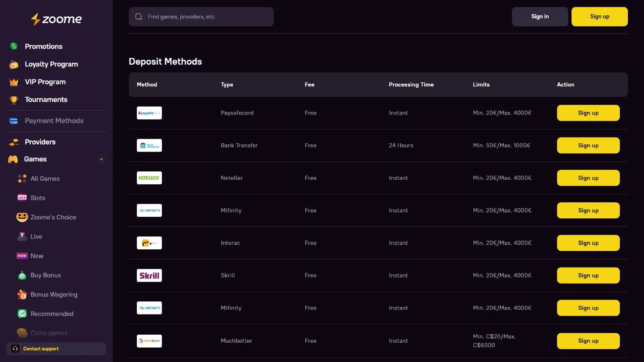
Task: Click the Skrill logo icon
Action: pos(149,276)
